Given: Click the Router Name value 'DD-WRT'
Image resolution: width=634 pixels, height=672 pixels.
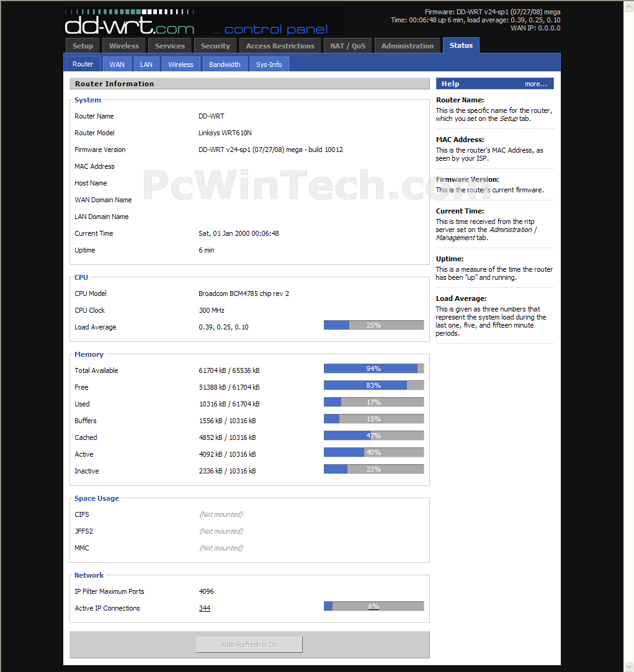Looking at the screenshot, I should coord(211,116).
